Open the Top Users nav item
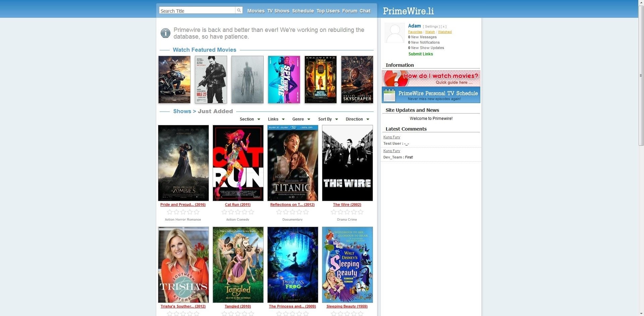The image size is (644, 316). (x=328, y=11)
